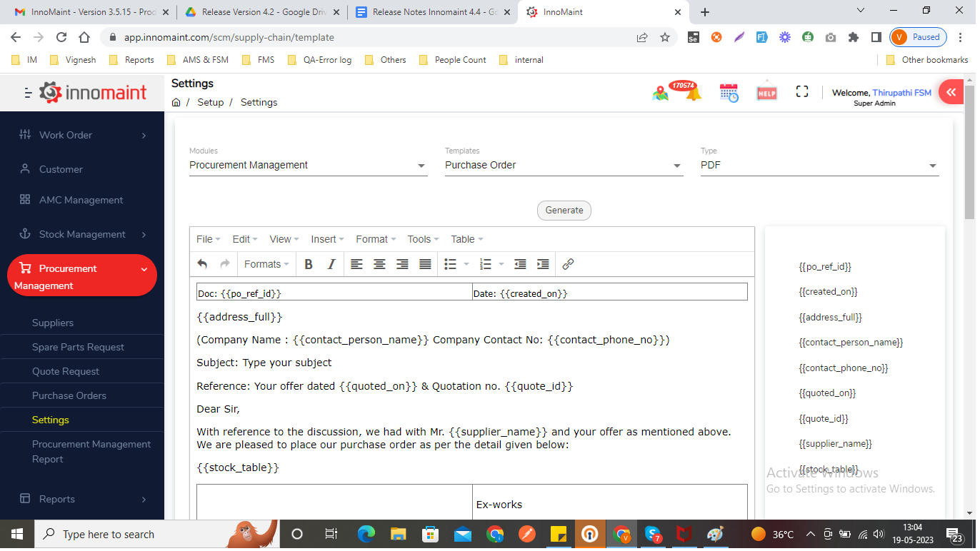Click the Generate button
The height and width of the screenshot is (551, 980).
[x=564, y=211]
